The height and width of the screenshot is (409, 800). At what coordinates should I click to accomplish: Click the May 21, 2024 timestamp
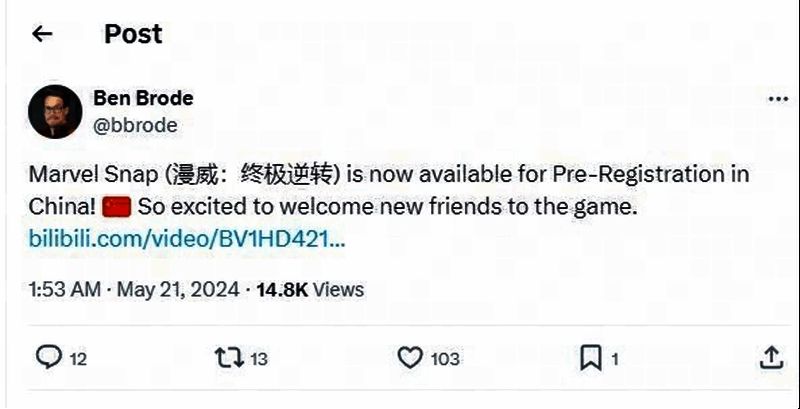click(178, 290)
